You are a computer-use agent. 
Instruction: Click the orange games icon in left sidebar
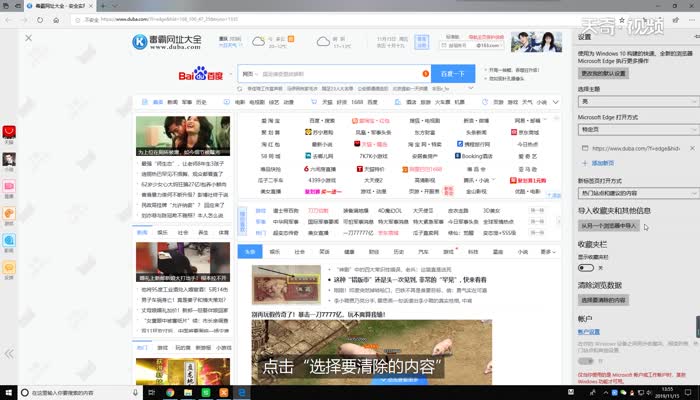point(9,213)
